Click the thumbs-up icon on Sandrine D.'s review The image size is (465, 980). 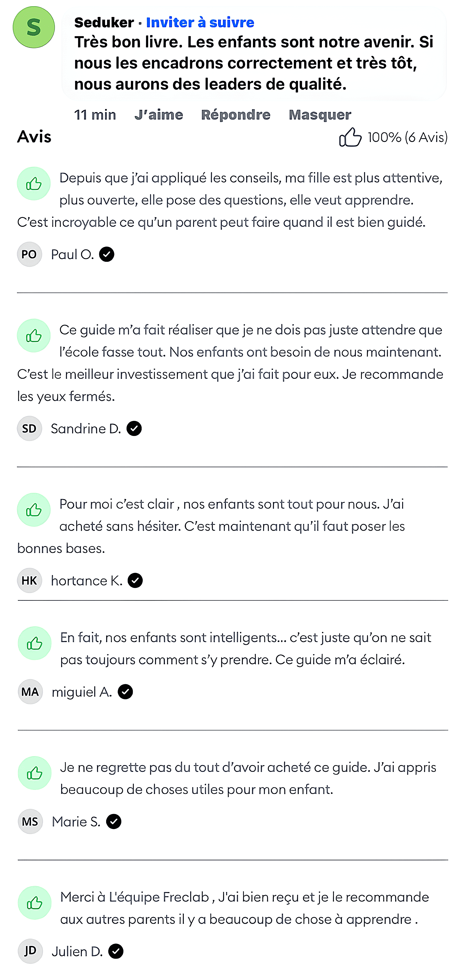(x=34, y=336)
